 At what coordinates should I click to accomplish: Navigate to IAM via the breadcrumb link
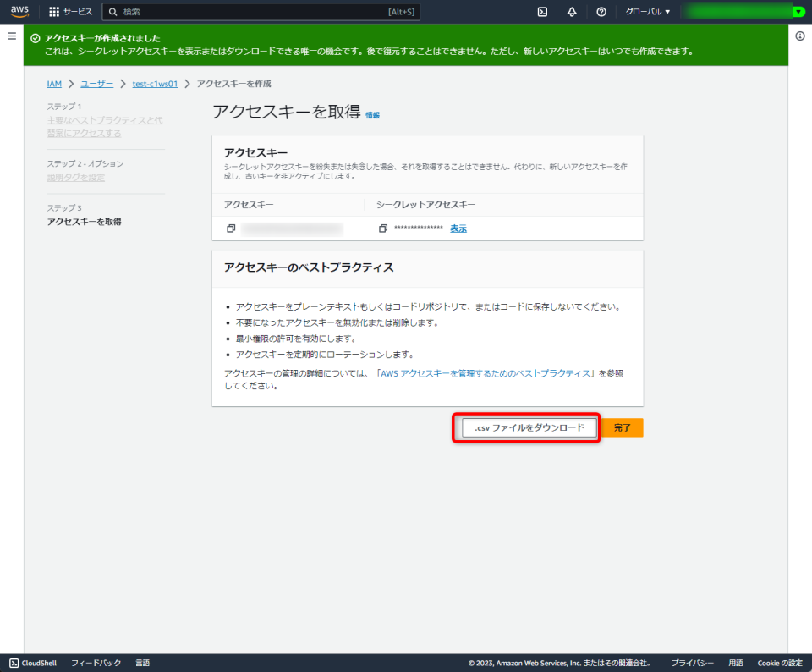coord(54,83)
